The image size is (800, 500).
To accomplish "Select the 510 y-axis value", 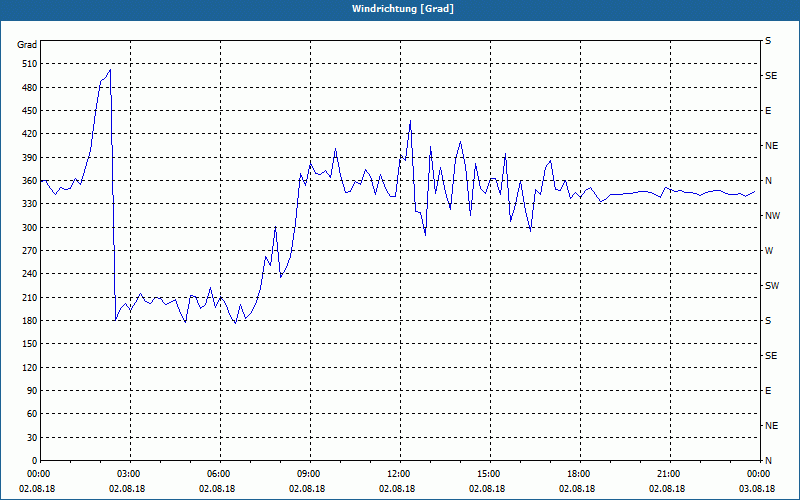I will 30,64.
